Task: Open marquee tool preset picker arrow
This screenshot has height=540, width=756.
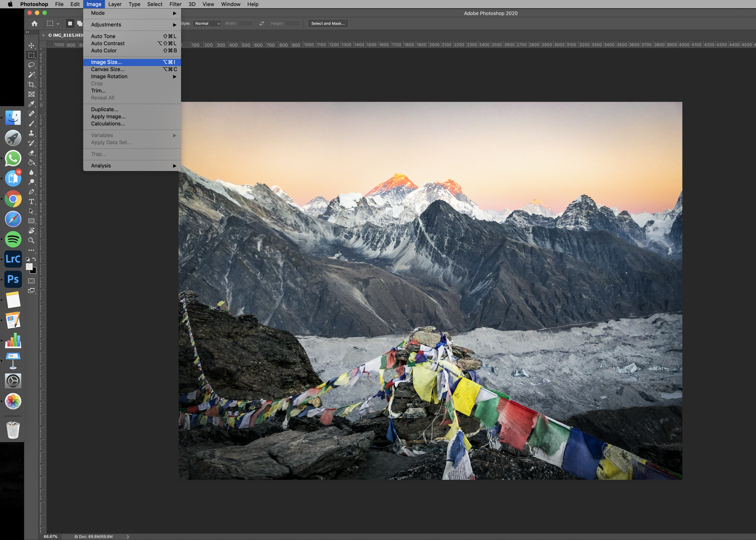Action: [x=58, y=24]
